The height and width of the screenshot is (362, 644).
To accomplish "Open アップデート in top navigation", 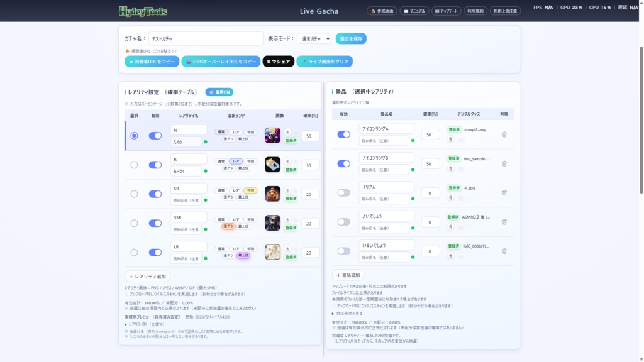I will 446,11.
